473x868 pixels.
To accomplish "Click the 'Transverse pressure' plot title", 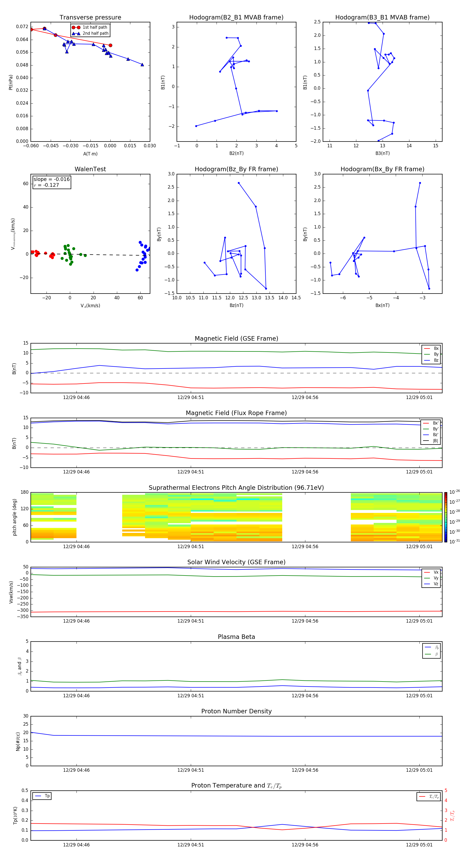I will tap(90, 18).
